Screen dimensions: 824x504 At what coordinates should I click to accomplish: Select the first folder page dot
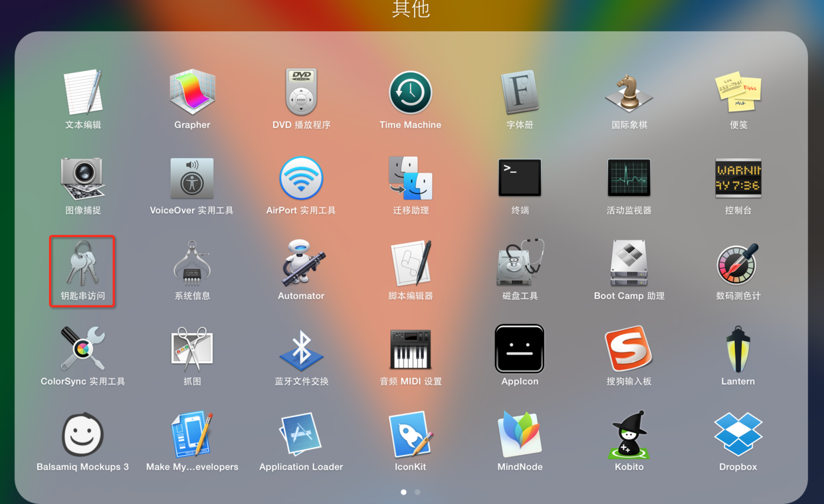403,492
